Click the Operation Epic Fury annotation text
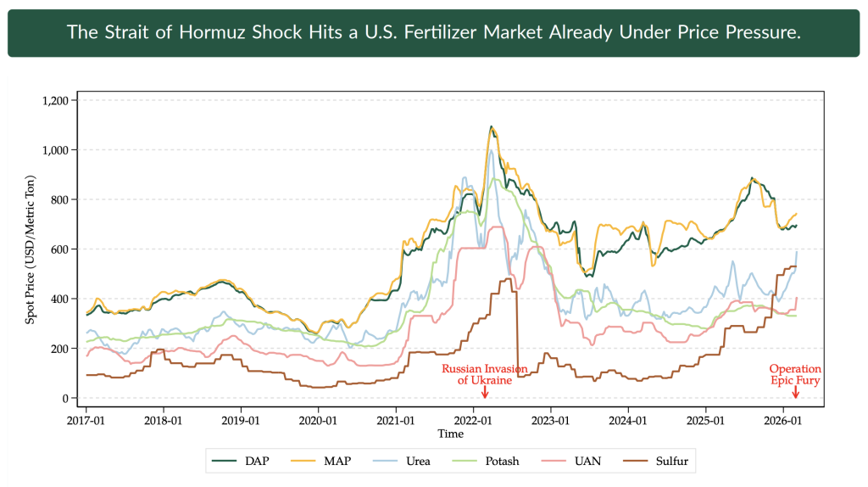 (x=795, y=375)
